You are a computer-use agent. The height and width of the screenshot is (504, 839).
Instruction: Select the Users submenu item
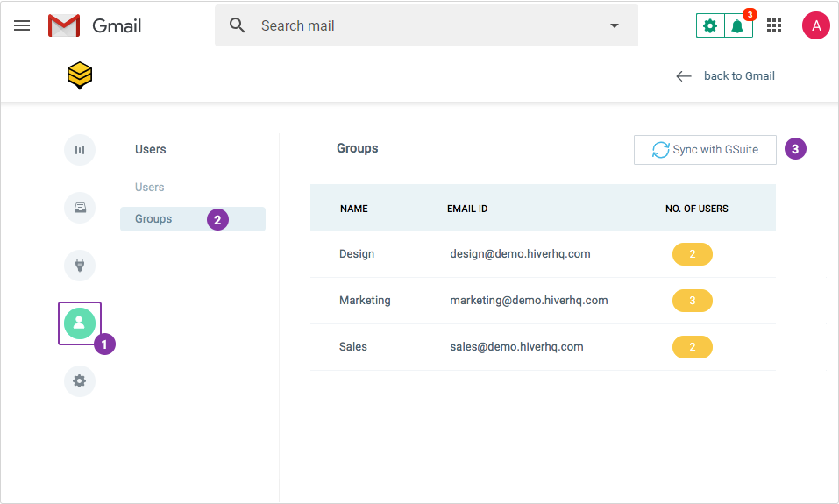(149, 188)
